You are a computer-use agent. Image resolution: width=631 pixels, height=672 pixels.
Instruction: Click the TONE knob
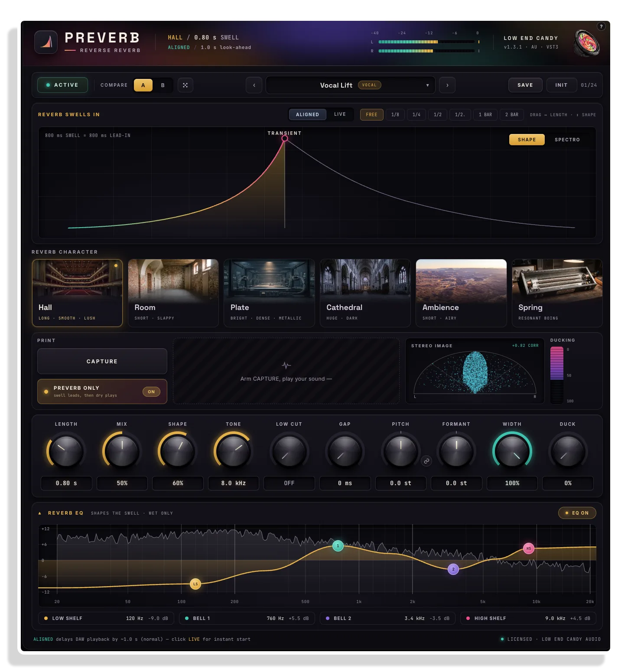pos(233,451)
